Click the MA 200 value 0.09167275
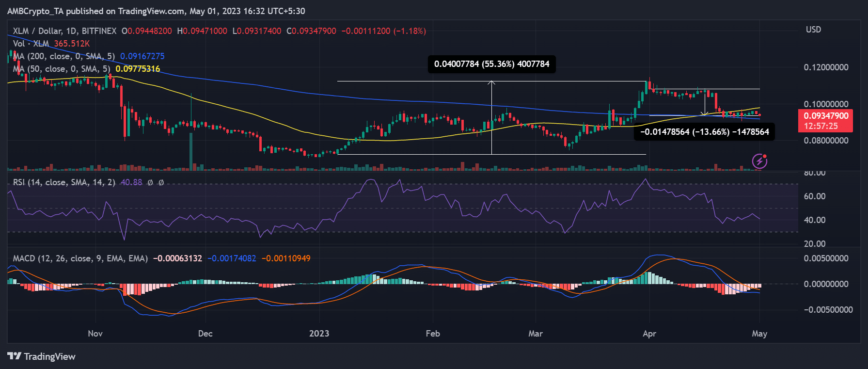The height and width of the screenshot is (369, 868). [x=142, y=56]
